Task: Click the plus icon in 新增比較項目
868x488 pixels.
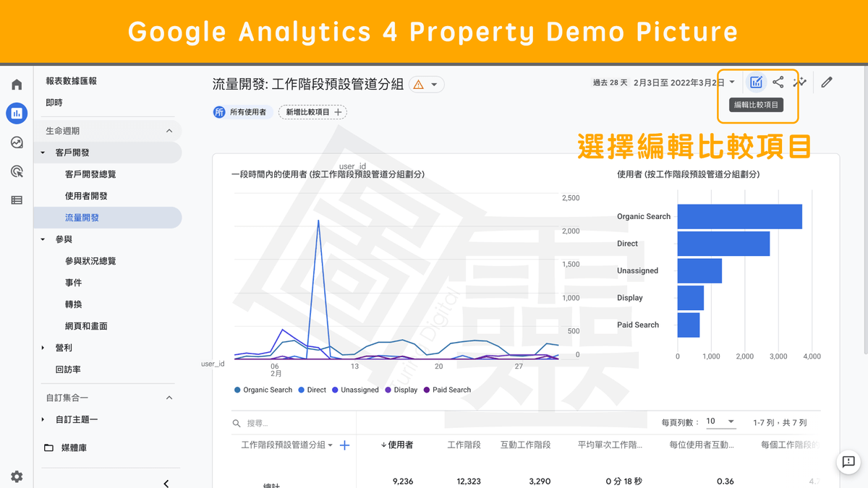Action: click(338, 112)
